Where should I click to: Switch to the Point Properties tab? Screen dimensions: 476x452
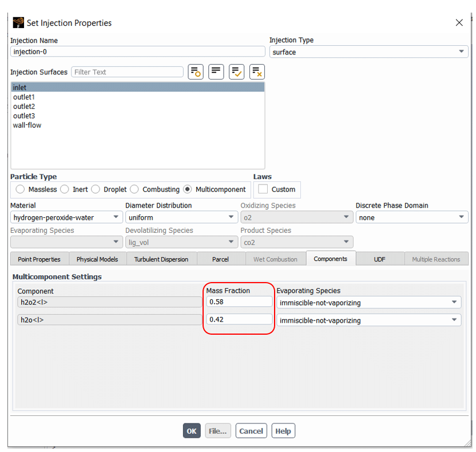click(39, 259)
